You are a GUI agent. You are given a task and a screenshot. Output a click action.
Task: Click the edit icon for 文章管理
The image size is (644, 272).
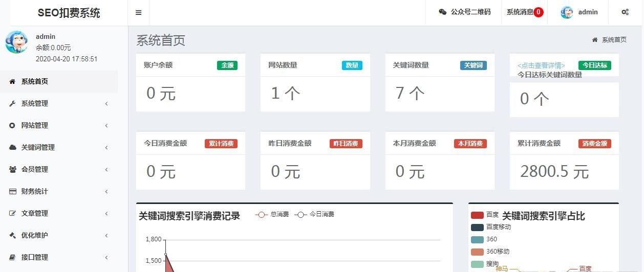[13, 213]
